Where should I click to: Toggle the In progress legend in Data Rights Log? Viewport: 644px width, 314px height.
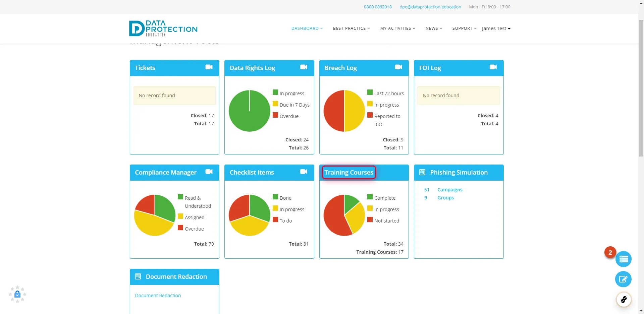coord(288,93)
